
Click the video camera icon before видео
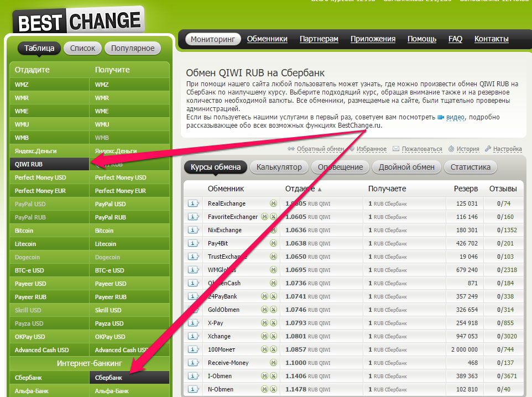[441, 117]
